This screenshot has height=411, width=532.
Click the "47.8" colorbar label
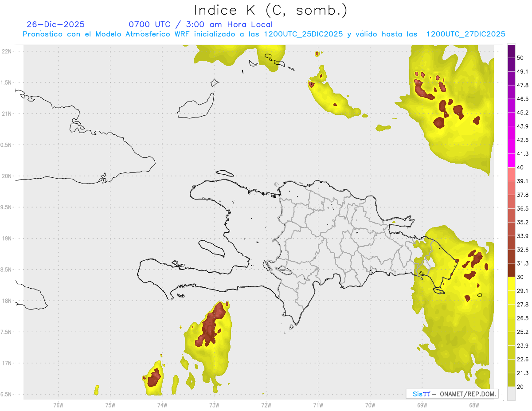(x=523, y=85)
